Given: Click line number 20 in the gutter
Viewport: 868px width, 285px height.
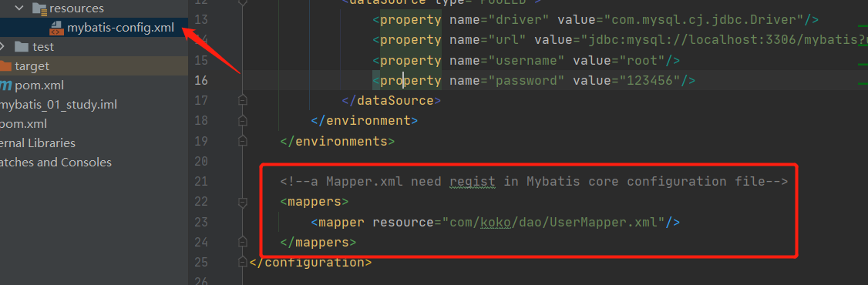Looking at the screenshot, I should point(200,161).
